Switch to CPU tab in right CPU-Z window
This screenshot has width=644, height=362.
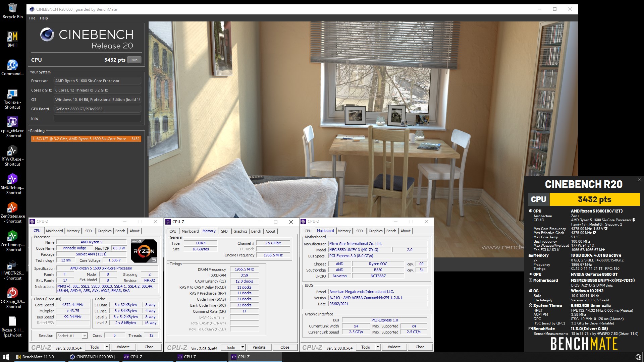[x=308, y=231]
